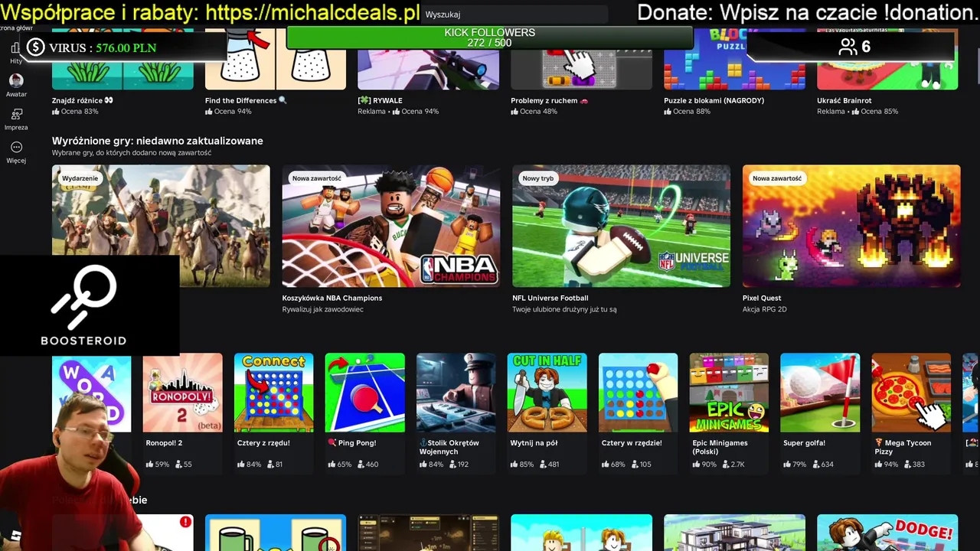Open the Puzzle z blokami (NAGRODY) thumbnail
The width and height of the screenshot is (980, 551).
tap(735, 60)
